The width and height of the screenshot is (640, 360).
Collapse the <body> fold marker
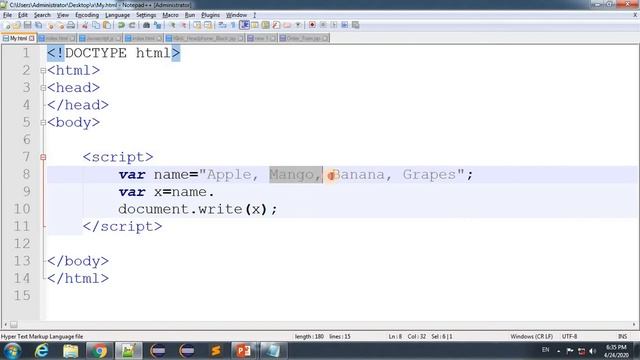click(43, 122)
